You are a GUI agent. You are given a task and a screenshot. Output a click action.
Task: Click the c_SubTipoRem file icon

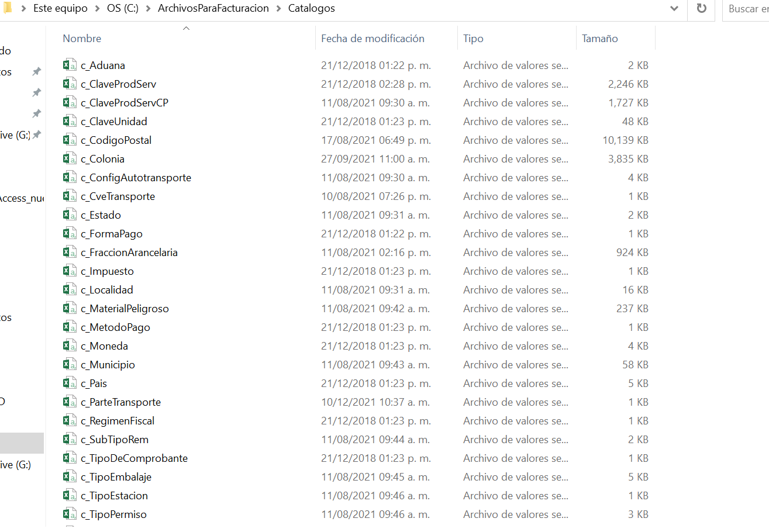coord(70,439)
